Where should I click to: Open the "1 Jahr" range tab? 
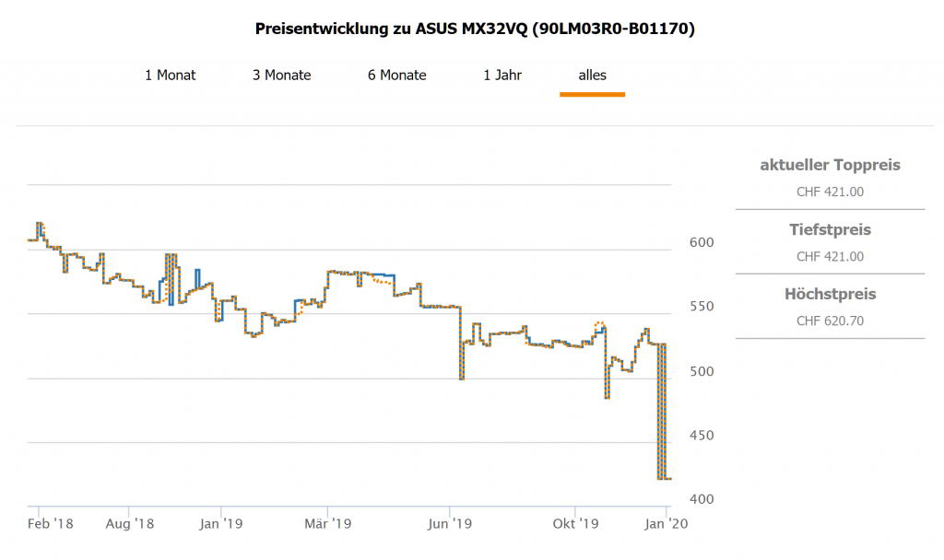coord(502,76)
